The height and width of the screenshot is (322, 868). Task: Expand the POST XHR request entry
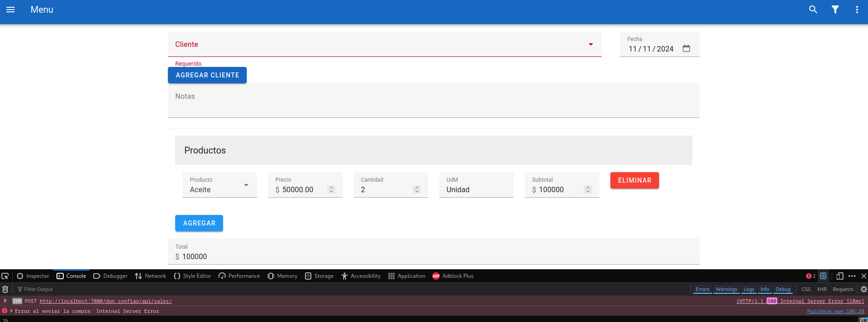point(5,301)
